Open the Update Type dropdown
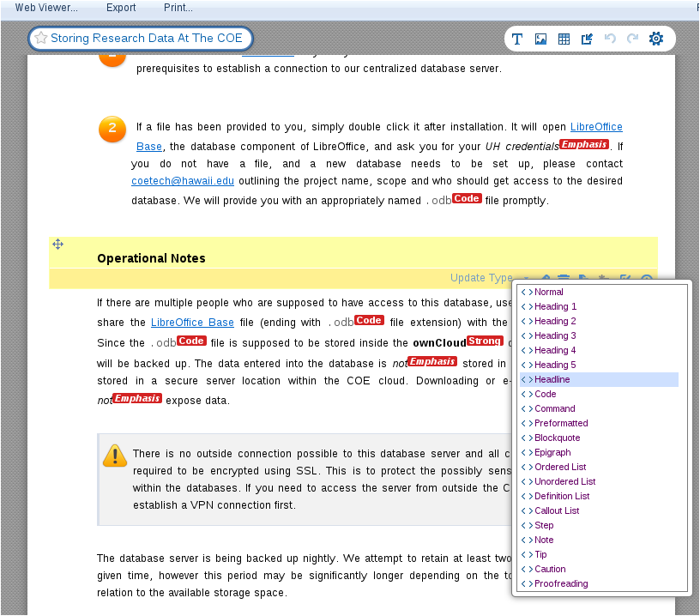This screenshot has height=616, width=700. pos(489,278)
